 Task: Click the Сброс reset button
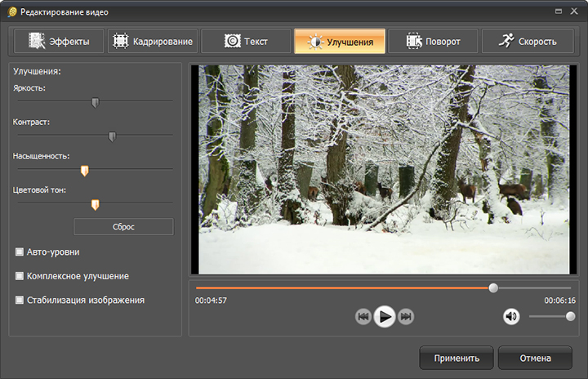123,226
